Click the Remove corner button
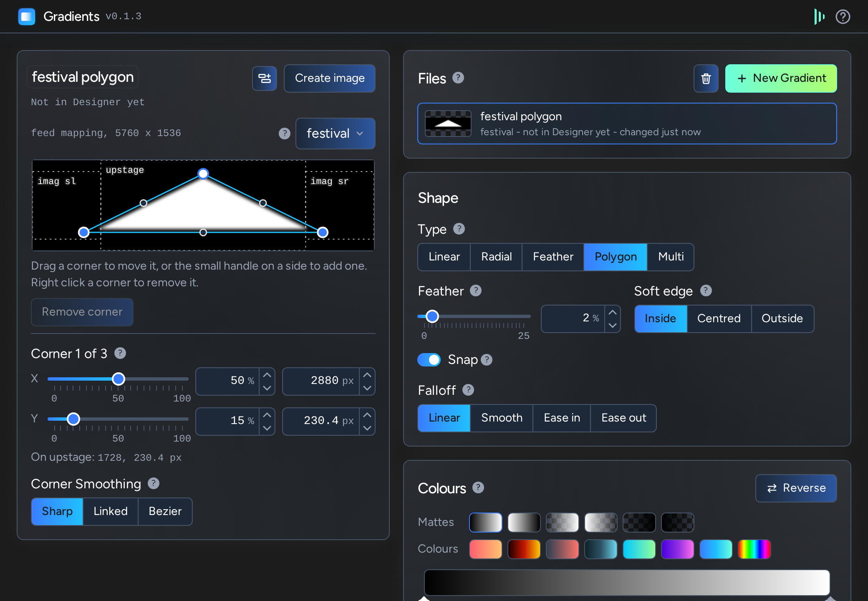The width and height of the screenshot is (868, 601). (x=82, y=312)
